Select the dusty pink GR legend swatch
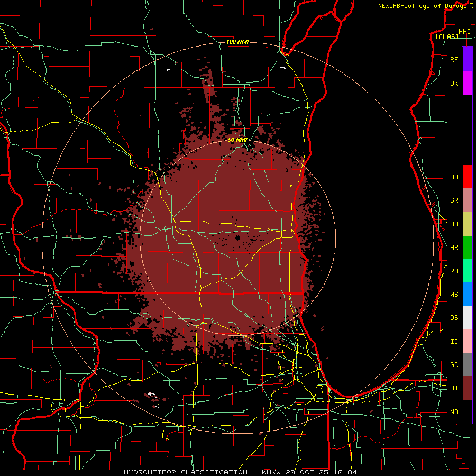This screenshot has width=476, height=476. (x=467, y=200)
